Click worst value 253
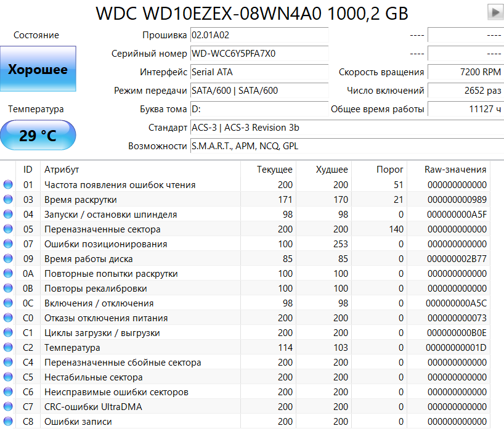 pyautogui.click(x=340, y=244)
